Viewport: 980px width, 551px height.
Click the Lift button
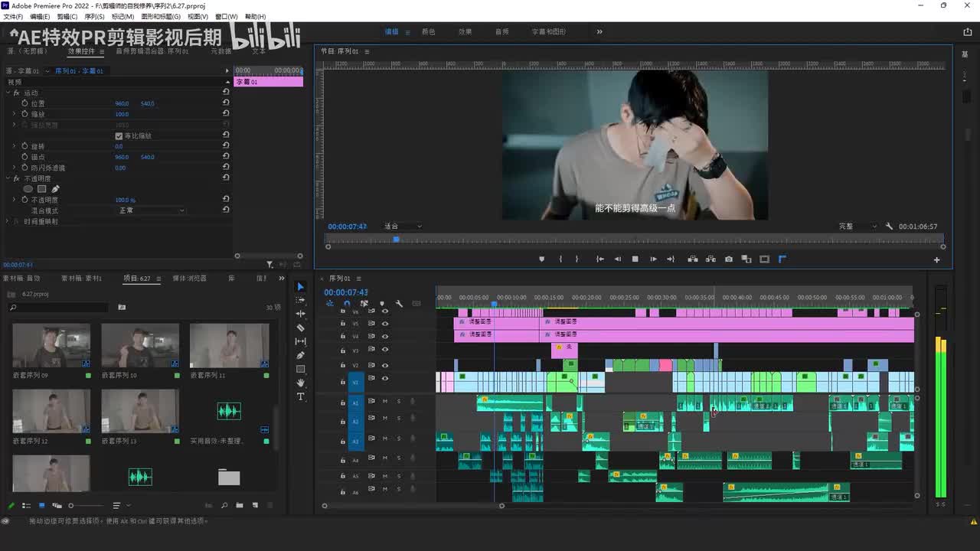click(x=693, y=259)
